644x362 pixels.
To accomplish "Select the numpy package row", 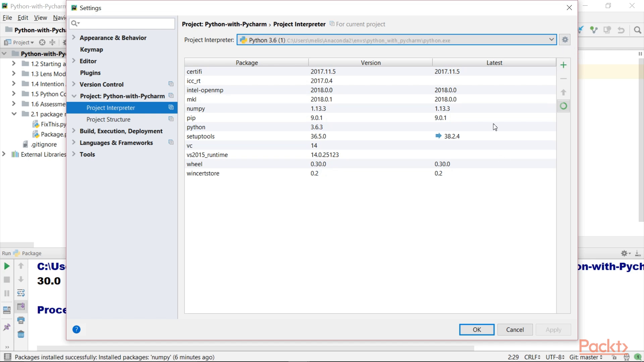I will tap(370, 109).
